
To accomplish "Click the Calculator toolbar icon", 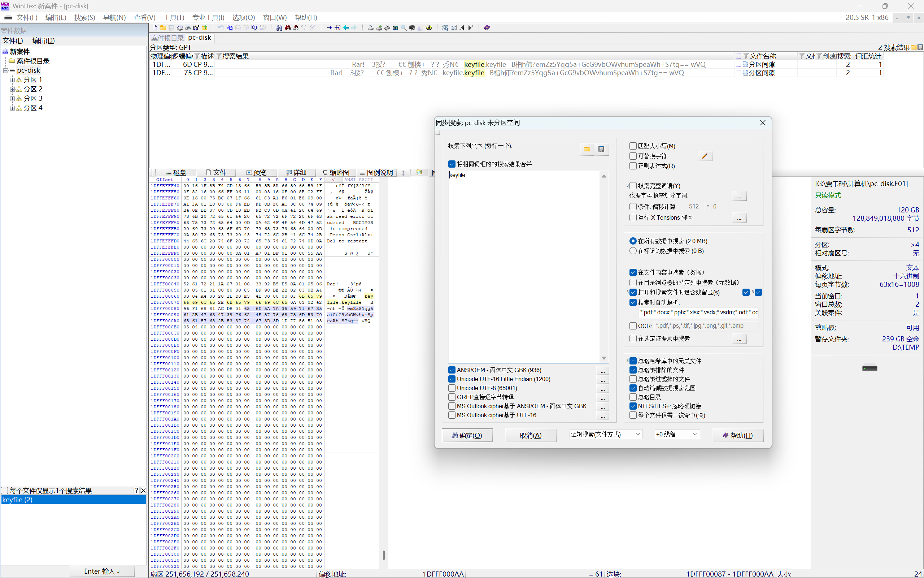I will click(x=396, y=27).
